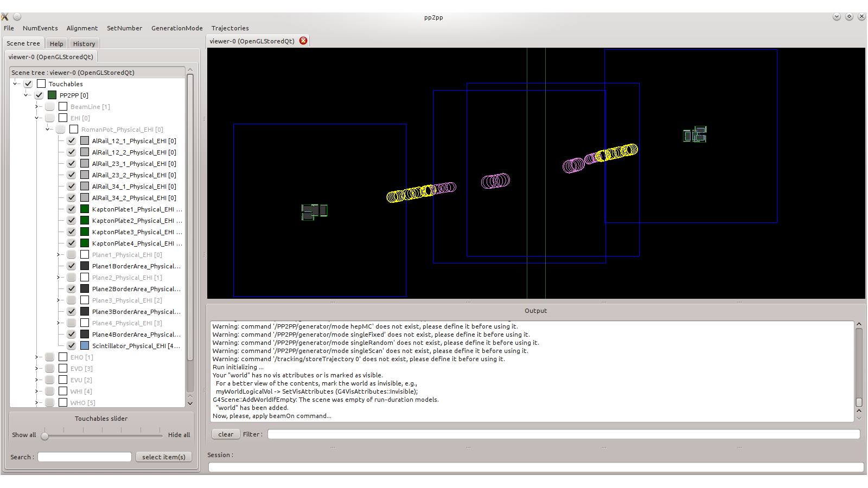Uncheck AlRail_34_1_Physical_EHI checkbox
Viewport: 868px width, 488px height.
click(x=72, y=187)
